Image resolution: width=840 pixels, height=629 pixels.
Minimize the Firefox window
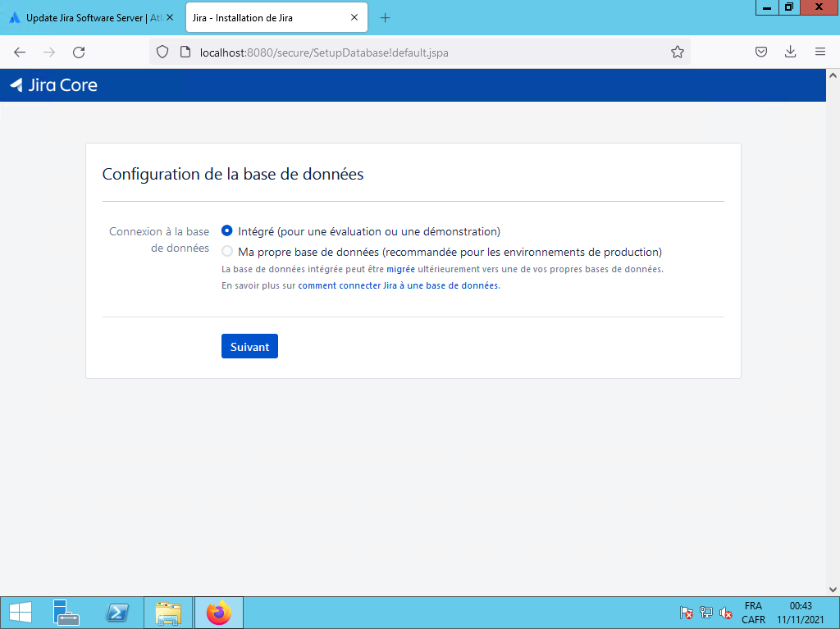click(767, 7)
